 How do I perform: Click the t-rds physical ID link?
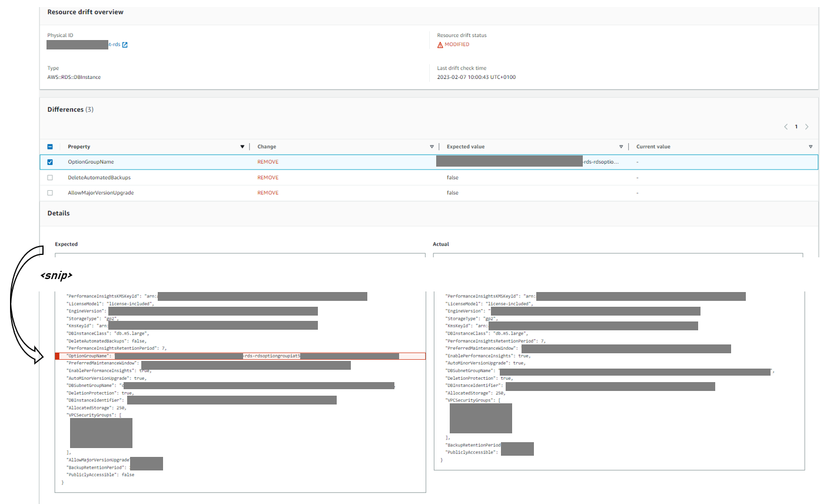[114, 44]
